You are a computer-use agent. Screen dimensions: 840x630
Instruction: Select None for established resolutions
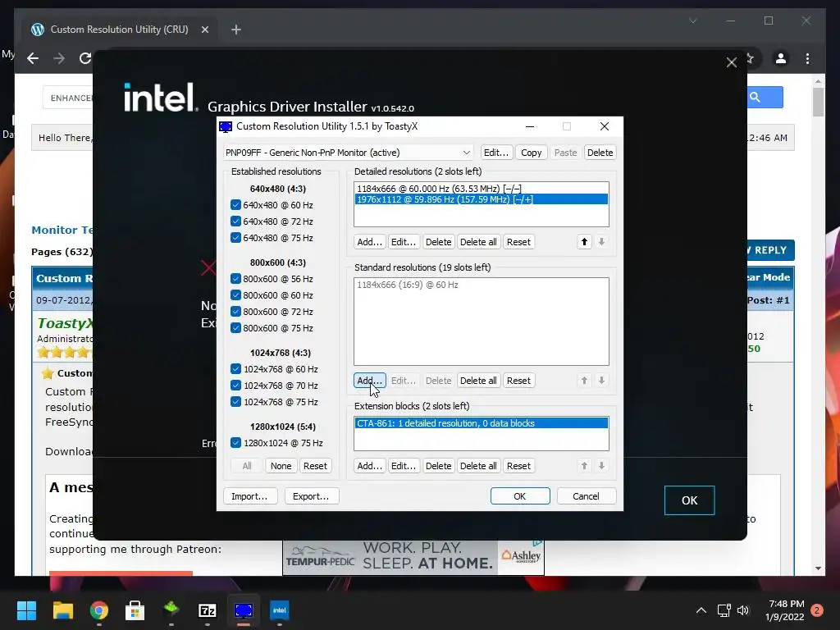tap(281, 466)
